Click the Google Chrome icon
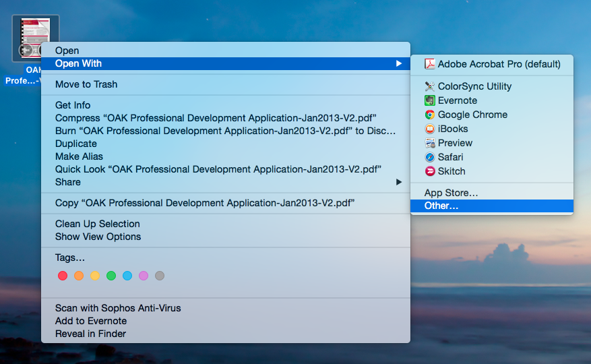The height and width of the screenshot is (364, 591). pos(430,115)
